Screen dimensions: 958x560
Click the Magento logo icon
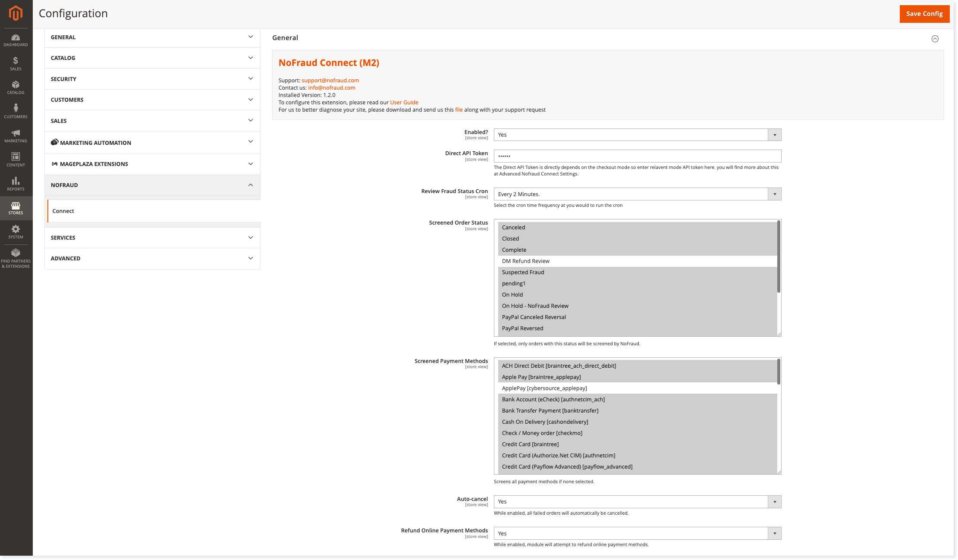[x=16, y=13]
